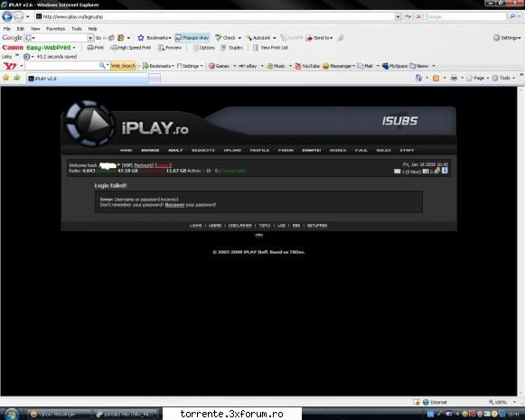
Task: Click High Speed Print button
Action: click(x=131, y=48)
